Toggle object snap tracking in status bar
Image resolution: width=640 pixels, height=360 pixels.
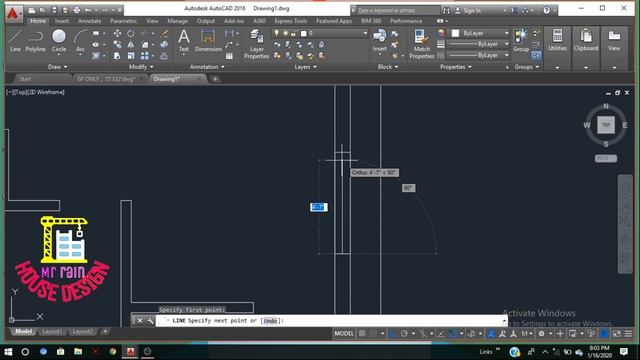click(x=441, y=334)
